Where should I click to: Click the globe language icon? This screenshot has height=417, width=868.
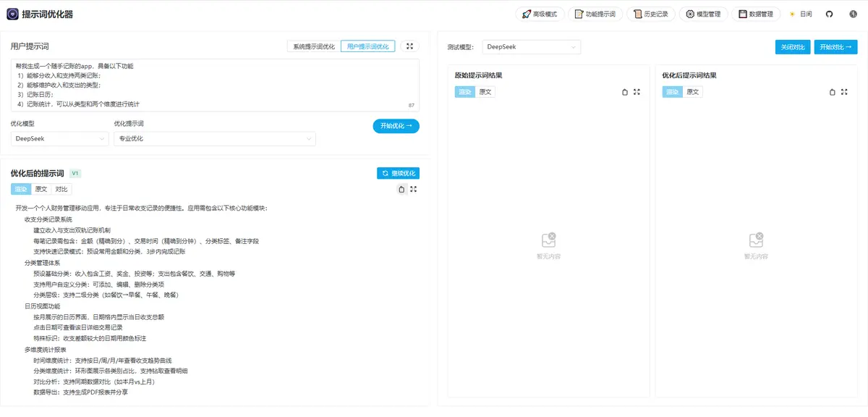(x=852, y=14)
